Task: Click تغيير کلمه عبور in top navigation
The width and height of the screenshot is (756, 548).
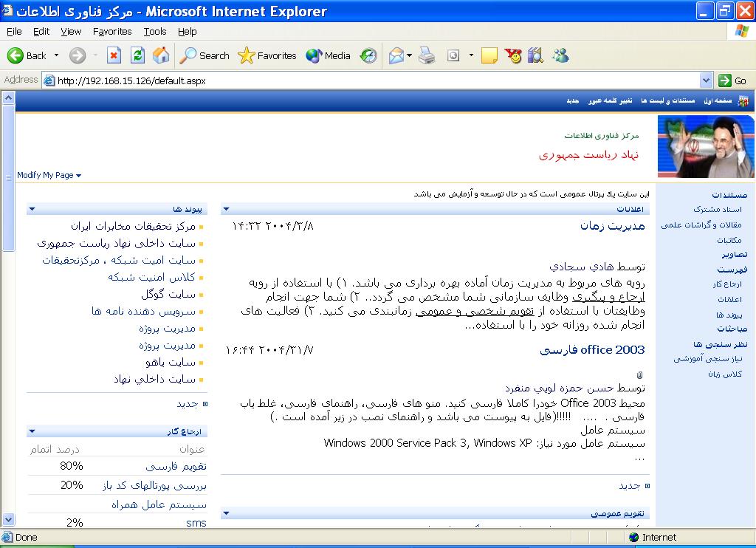Action: point(610,100)
